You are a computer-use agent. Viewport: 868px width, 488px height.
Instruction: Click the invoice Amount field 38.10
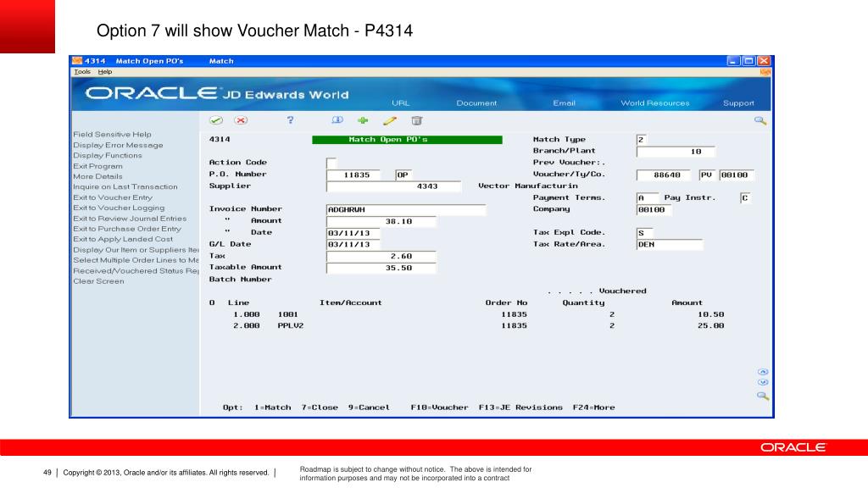click(381, 221)
